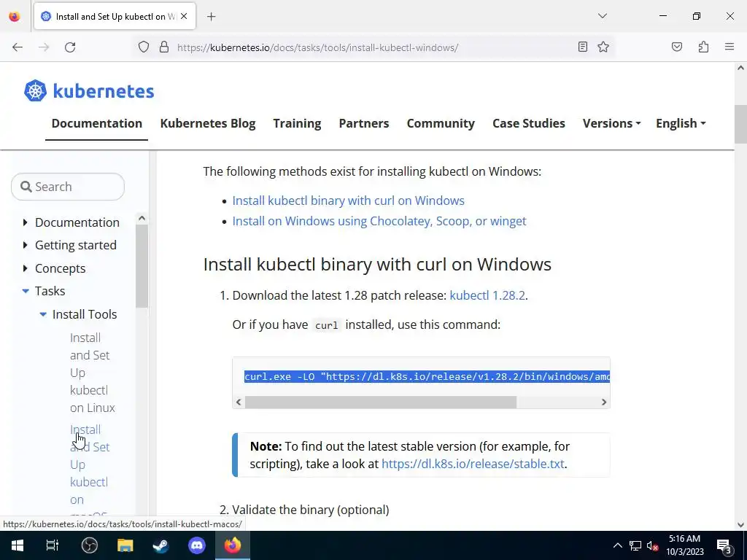Screen dimensions: 747x560
Task: Open the Documentation nav tab
Action: pos(97,123)
